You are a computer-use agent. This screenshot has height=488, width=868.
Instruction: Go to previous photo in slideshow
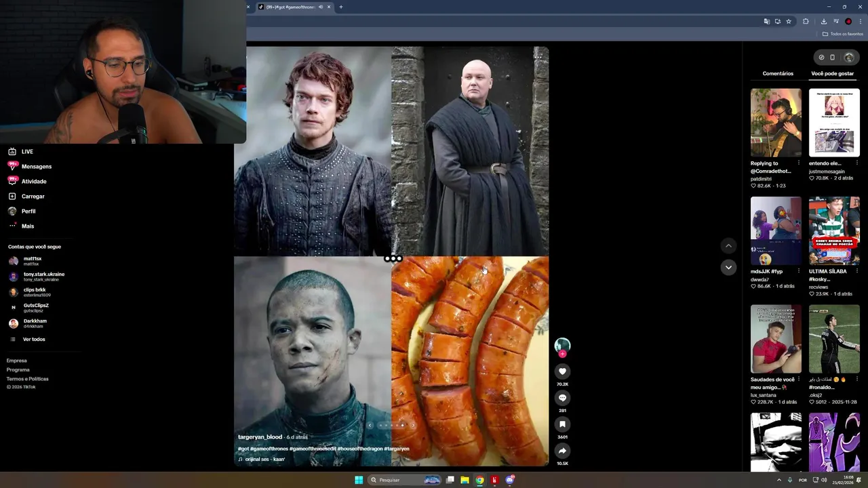tap(370, 425)
